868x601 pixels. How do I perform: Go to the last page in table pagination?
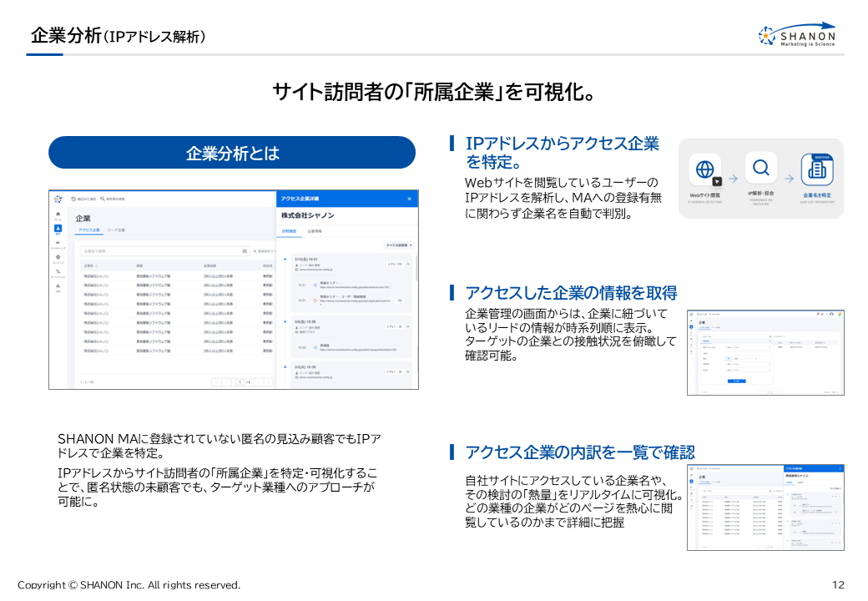pyautogui.click(x=269, y=382)
